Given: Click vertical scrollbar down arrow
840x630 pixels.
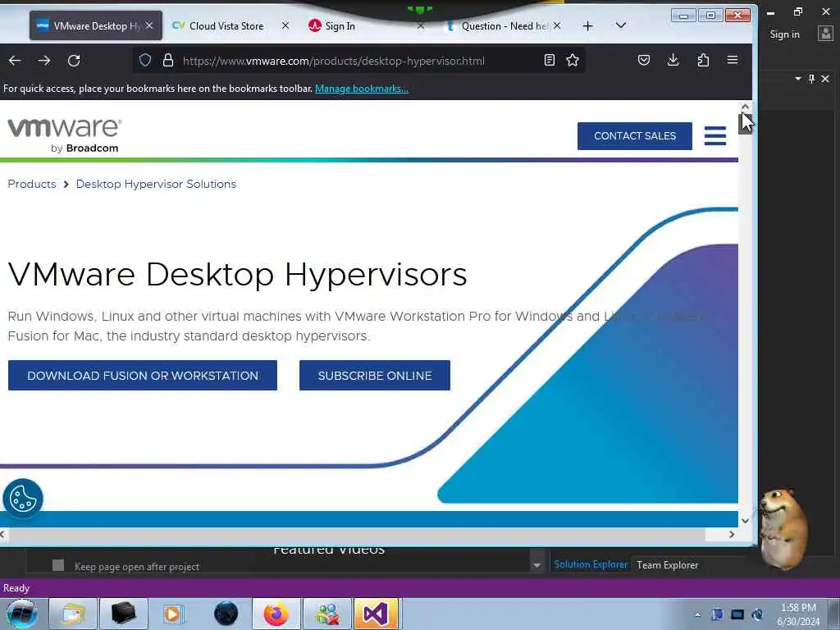Looking at the screenshot, I should click(745, 521).
